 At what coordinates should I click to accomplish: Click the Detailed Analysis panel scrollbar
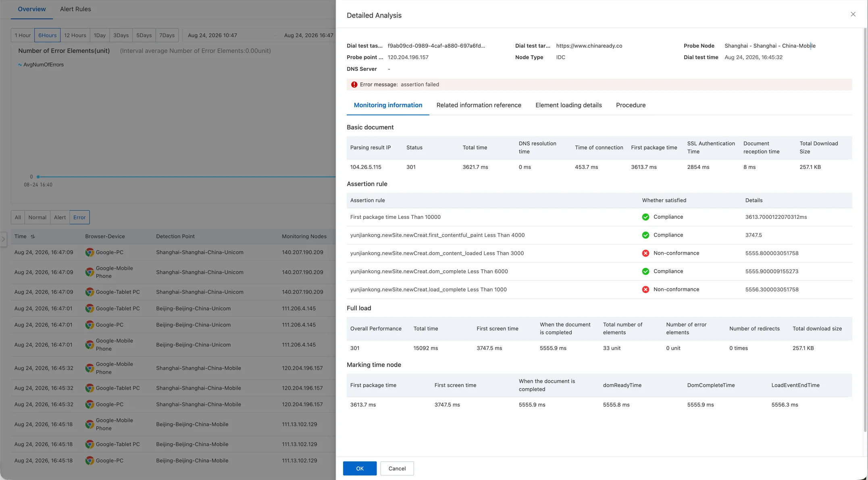(x=865, y=230)
